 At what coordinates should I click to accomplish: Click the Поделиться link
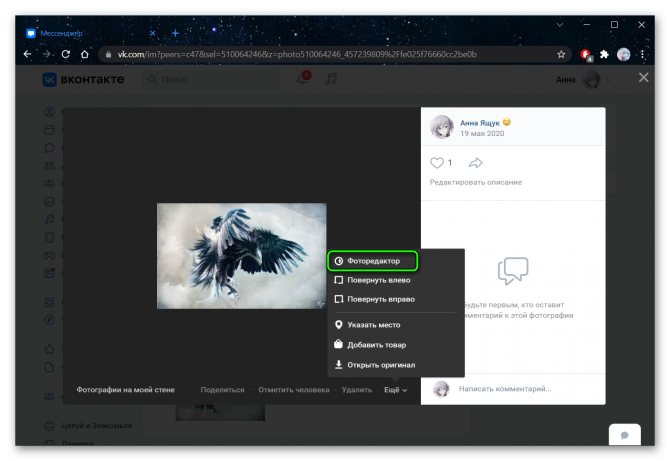click(222, 390)
